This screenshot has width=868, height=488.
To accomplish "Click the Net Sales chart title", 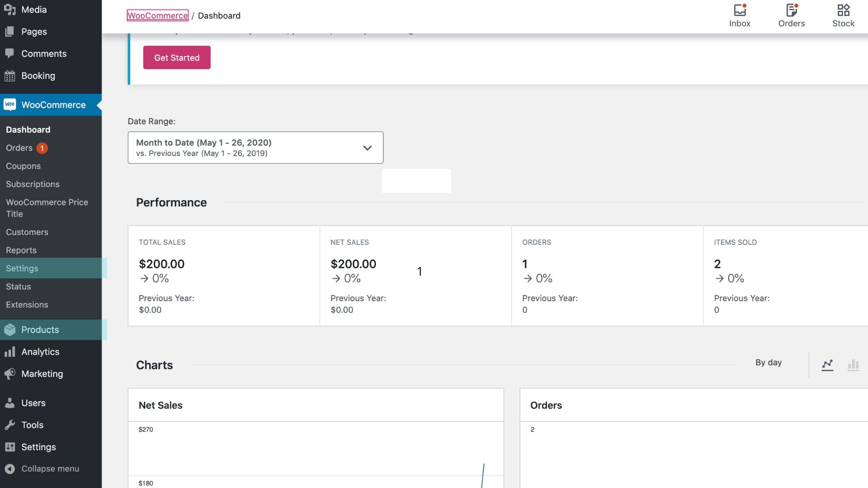I will point(160,405).
